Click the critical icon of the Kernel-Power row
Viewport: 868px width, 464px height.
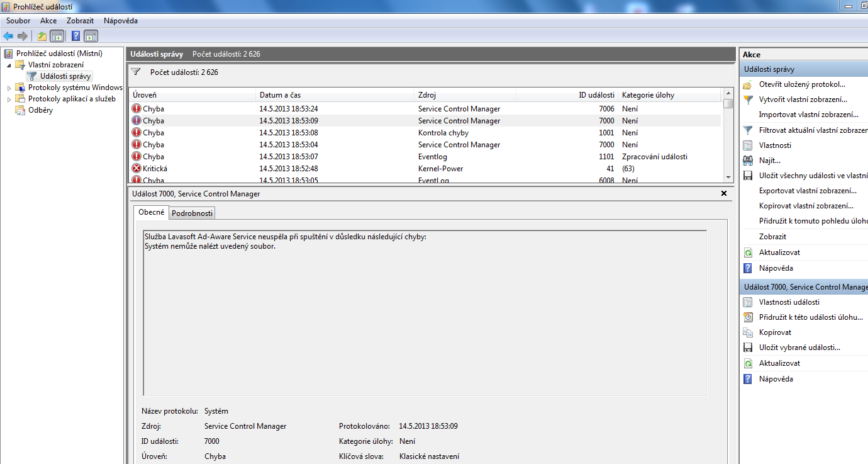point(136,169)
